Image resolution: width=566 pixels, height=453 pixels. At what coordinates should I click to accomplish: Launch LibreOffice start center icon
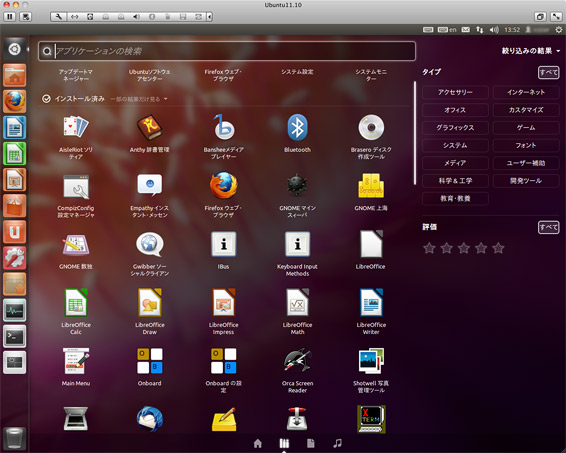coord(371,244)
